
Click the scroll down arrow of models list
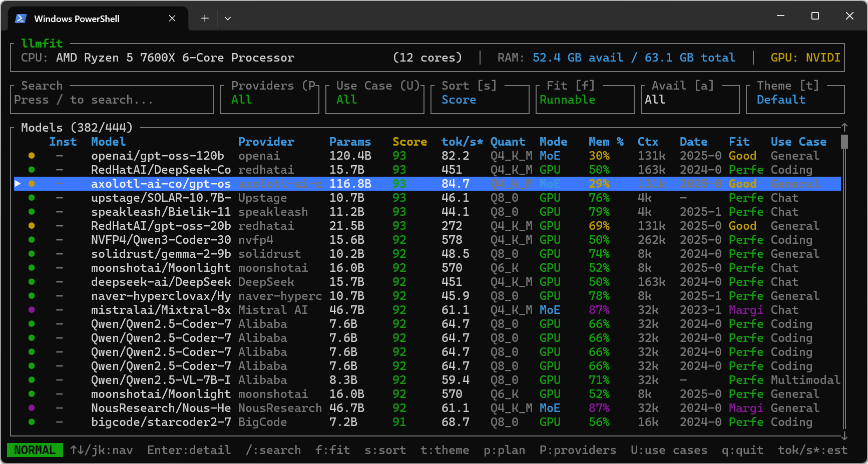(844, 435)
